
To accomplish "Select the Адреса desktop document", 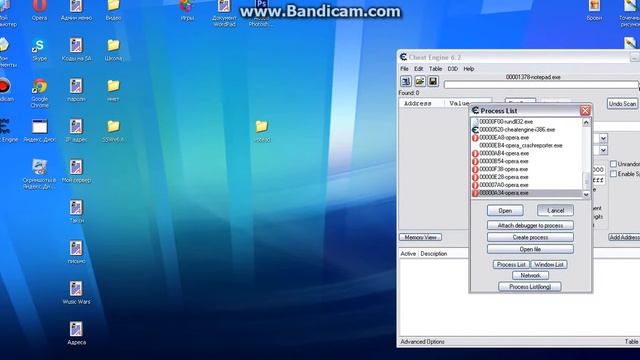I will point(76,333).
